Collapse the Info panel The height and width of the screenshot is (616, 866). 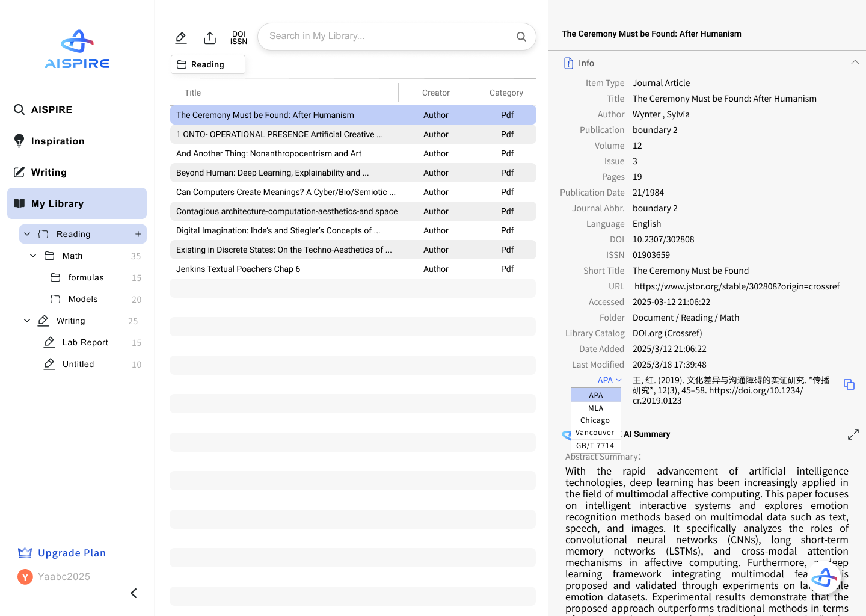[855, 62]
